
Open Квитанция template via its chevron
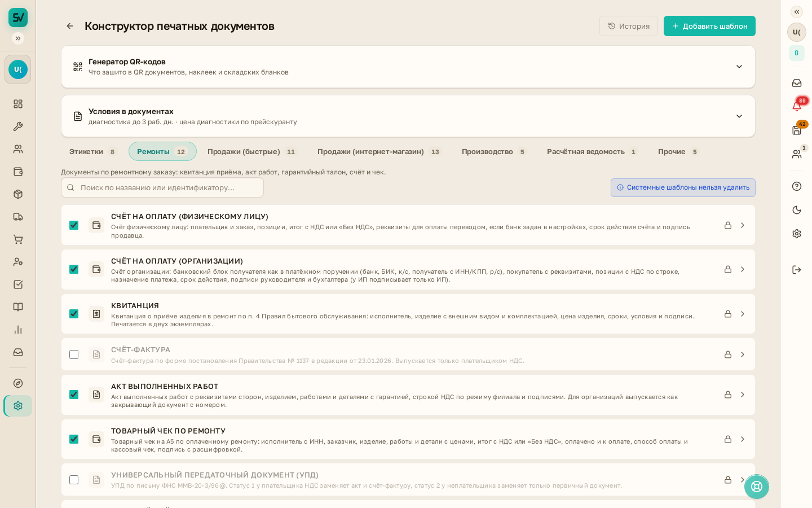[x=743, y=314]
